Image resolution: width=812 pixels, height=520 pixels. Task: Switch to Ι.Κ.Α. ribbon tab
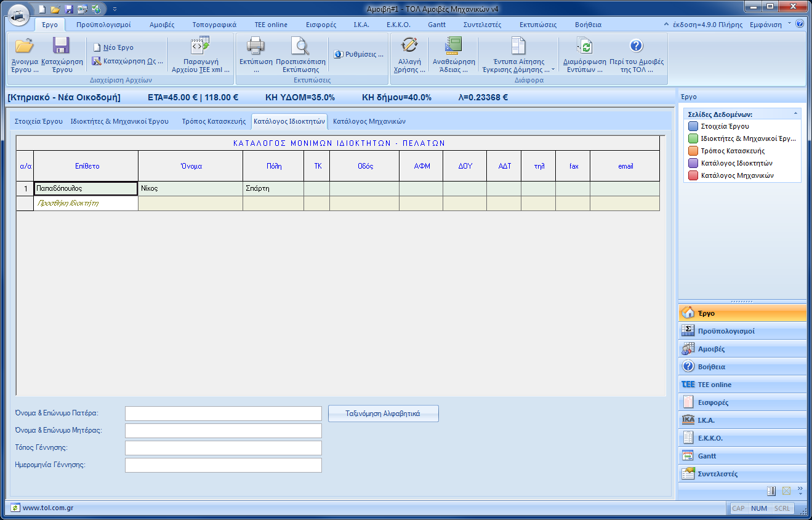coord(361,25)
